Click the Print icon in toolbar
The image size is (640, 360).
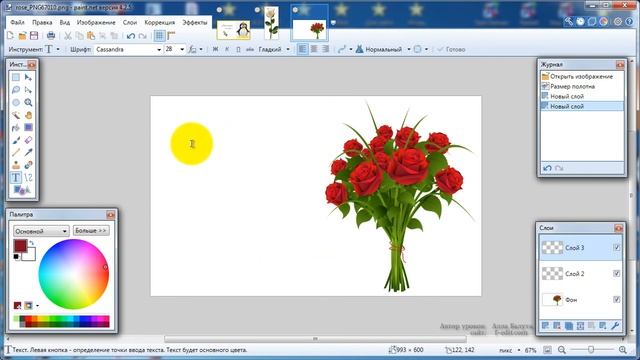[51, 36]
